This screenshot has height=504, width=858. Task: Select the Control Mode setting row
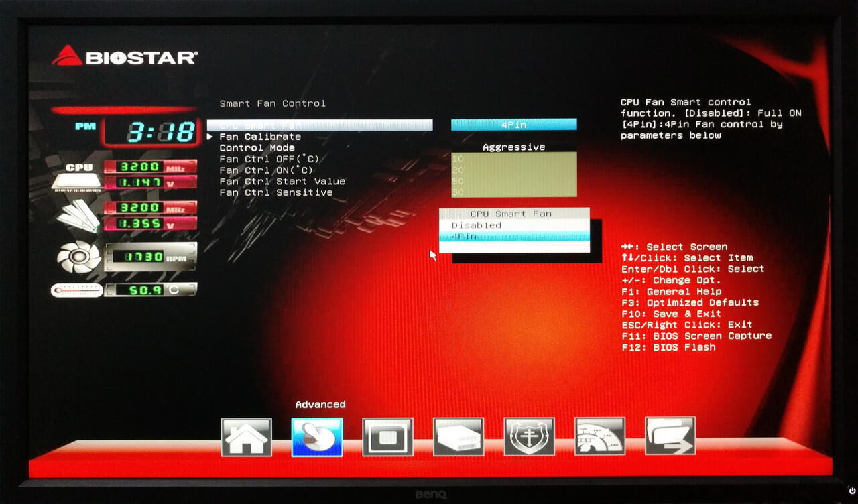tap(257, 148)
